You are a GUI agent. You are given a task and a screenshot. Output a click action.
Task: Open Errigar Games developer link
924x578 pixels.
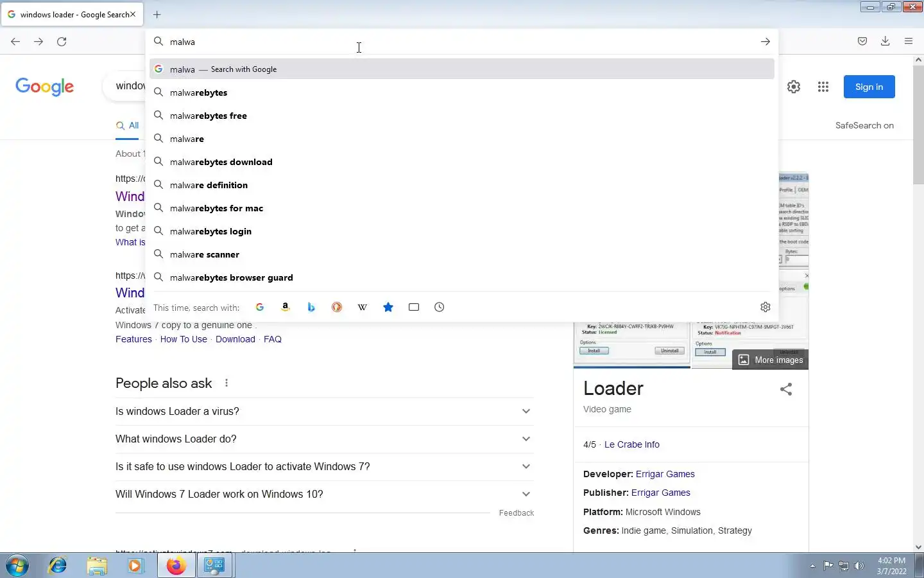click(x=665, y=474)
